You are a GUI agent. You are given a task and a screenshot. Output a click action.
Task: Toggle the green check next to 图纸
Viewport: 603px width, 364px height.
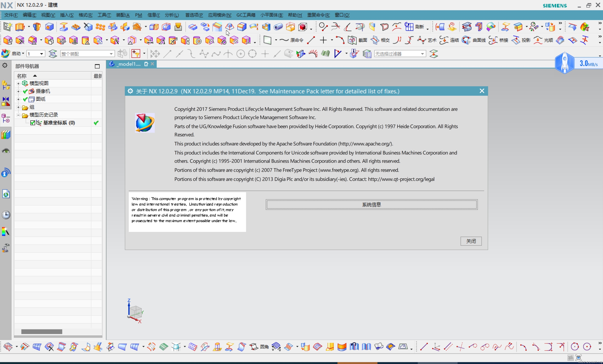[x=25, y=99]
